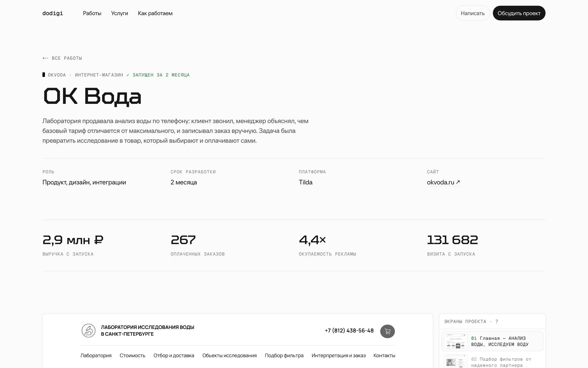Open the Лаборатория nav item in preview
Screen dimensions: 588x368
(x=96, y=355)
